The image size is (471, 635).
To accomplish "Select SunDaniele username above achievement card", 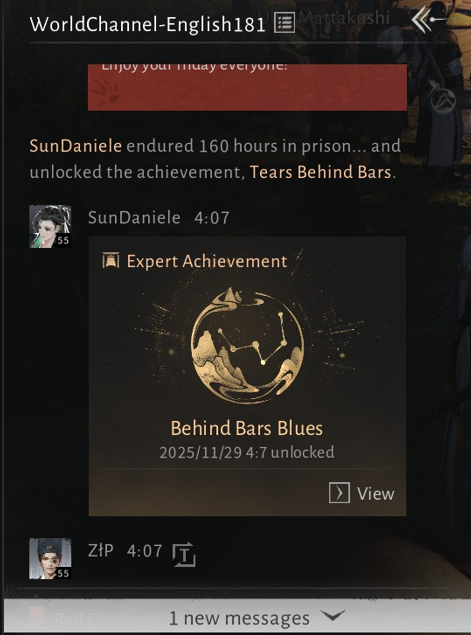I will (x=134, y=218).
